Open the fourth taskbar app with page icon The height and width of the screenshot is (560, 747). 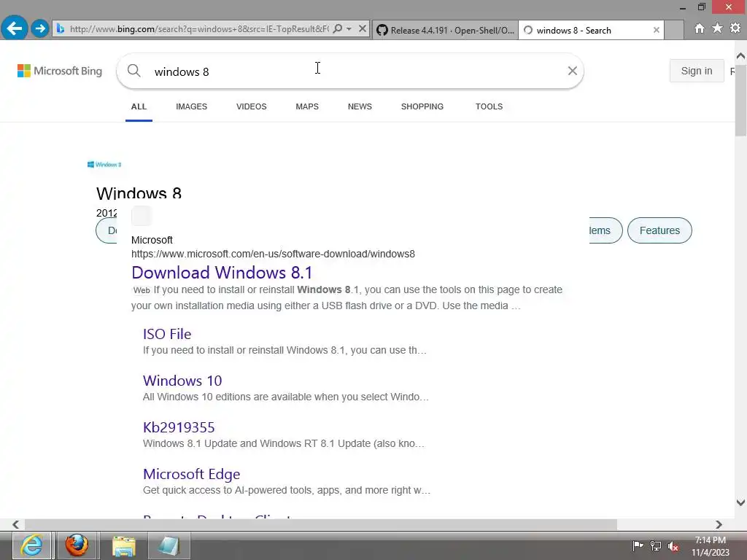(x=169, y=545)
